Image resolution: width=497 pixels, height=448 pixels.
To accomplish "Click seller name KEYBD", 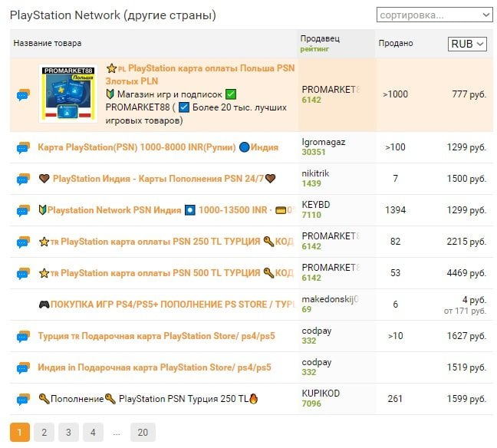I will tap(316, 205).
